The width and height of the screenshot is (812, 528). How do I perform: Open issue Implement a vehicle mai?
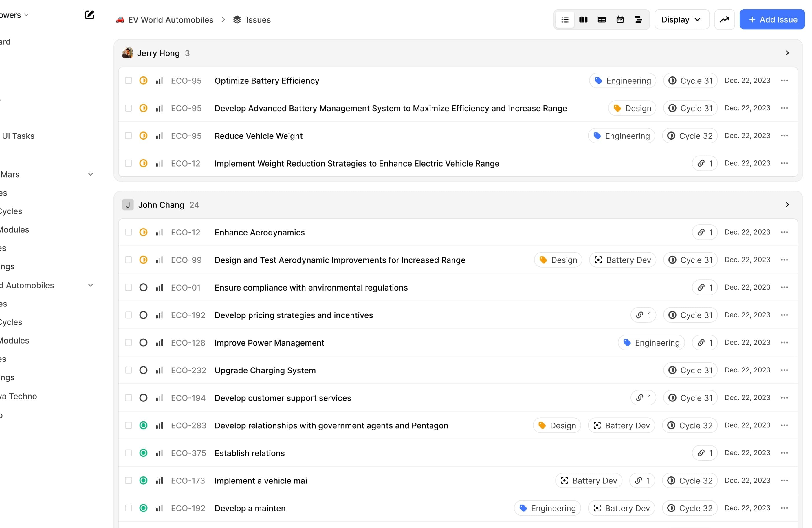click(261, 481)
